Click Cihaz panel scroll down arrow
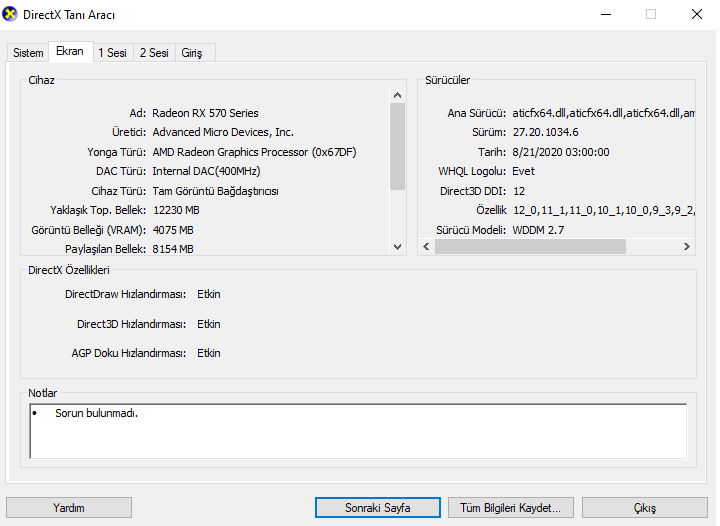Image resolution: width=720 pixels, height=526 pixels. [x=398, y=246]
